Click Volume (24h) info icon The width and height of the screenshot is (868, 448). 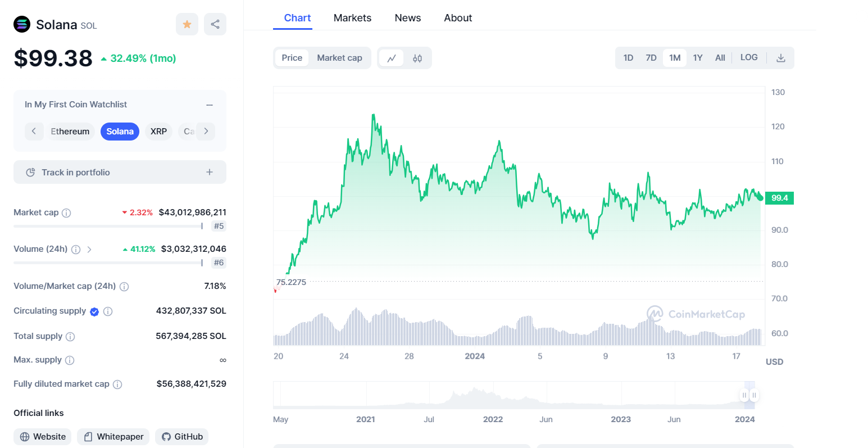pos(76,250)
